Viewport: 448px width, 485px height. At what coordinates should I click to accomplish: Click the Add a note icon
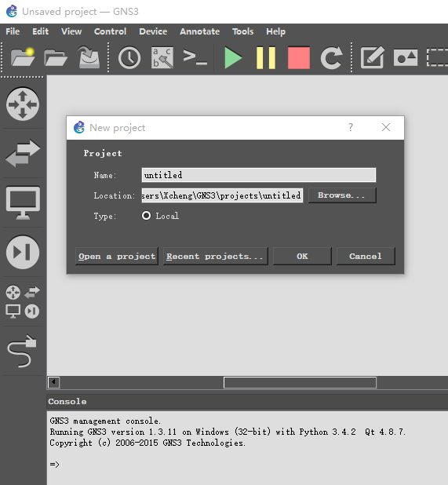(x=373, y=57)
